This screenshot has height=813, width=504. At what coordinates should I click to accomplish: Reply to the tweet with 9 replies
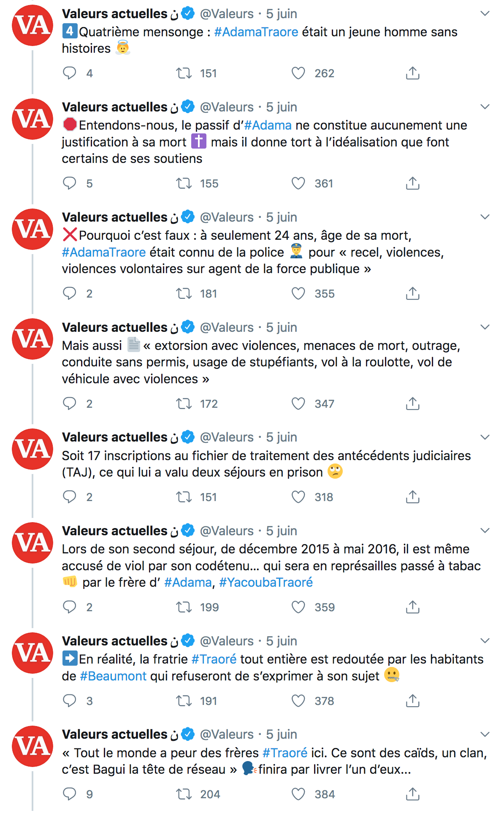tap(70, 794)
